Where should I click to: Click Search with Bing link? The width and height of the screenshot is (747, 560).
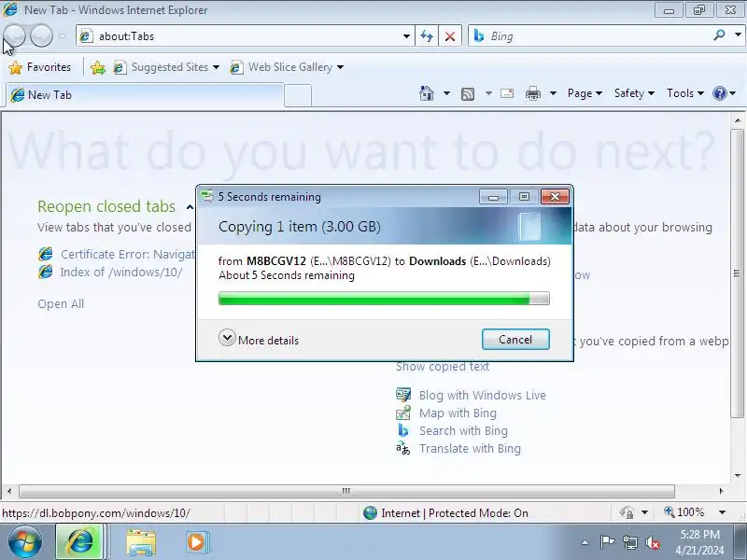(x=463, y=431)
